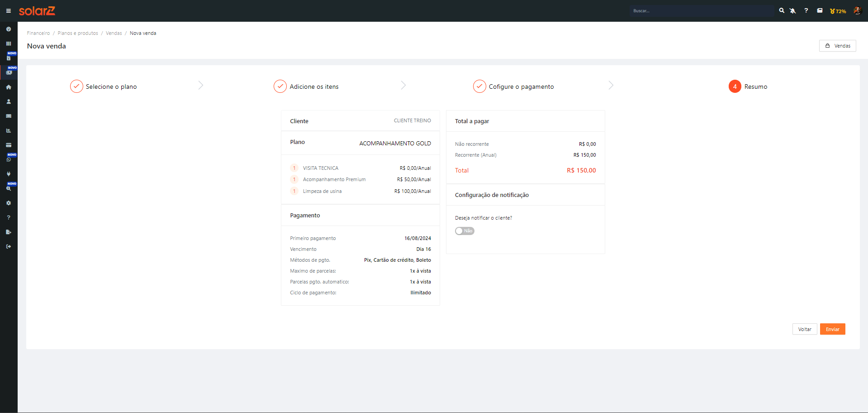
Task: Open the settings gear in the sidebar
Action: 9,203
